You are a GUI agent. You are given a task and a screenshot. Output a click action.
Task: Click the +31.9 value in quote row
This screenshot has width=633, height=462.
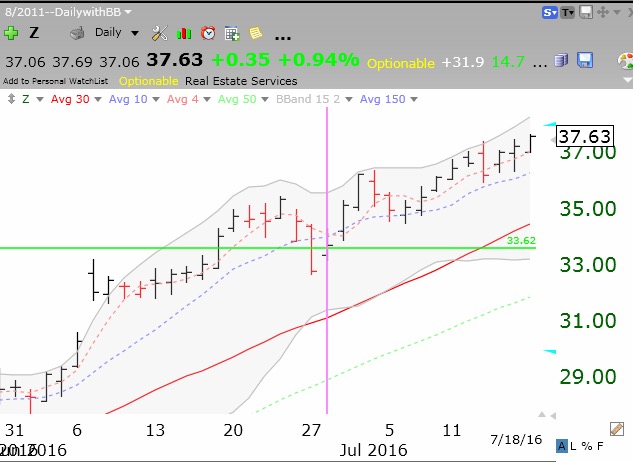tap(463, 62)
